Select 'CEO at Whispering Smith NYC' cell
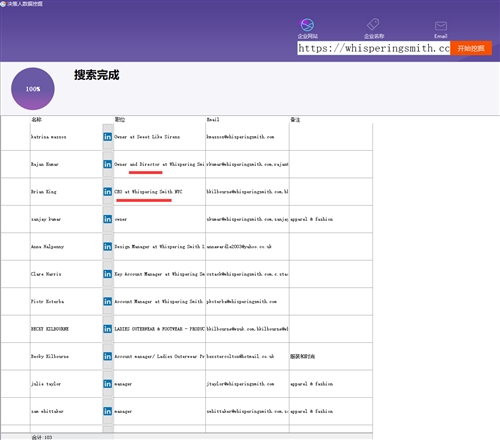Viewport: 500px width, 440px height. tap(159, 192)
